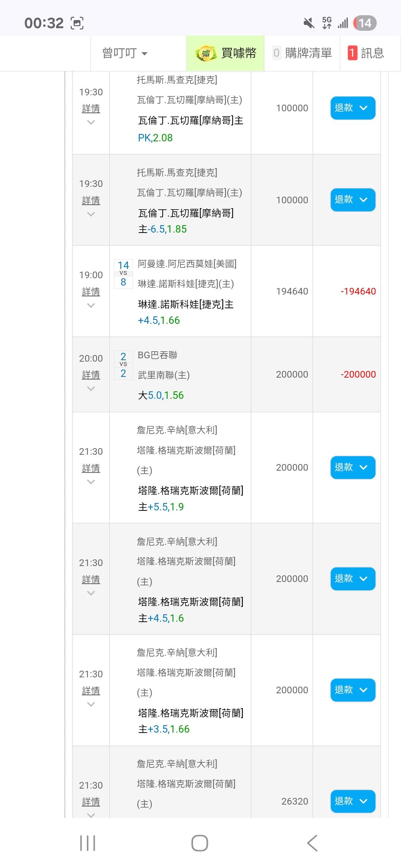
Task: Tap the 2 vs 2 score box
Action: (x=123, y=365)
